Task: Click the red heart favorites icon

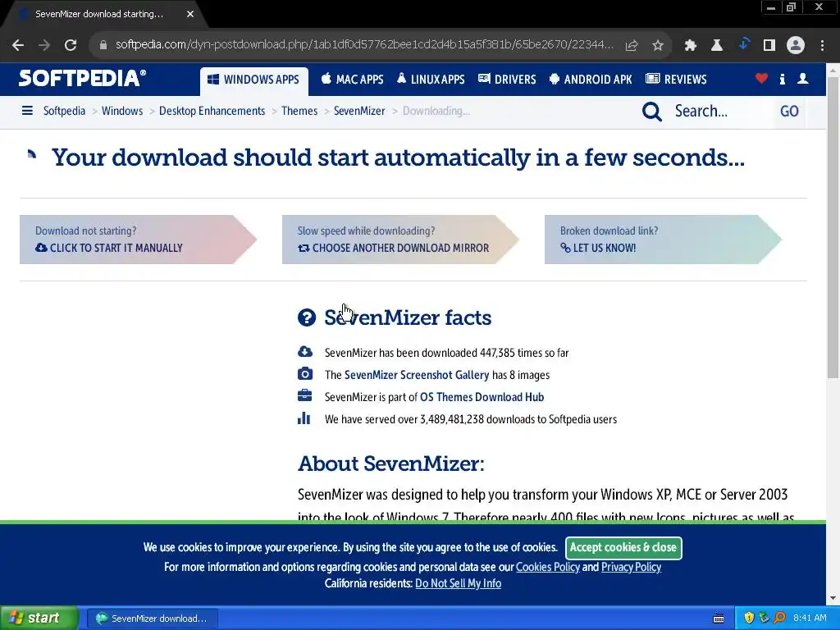Action: point(761,79)
